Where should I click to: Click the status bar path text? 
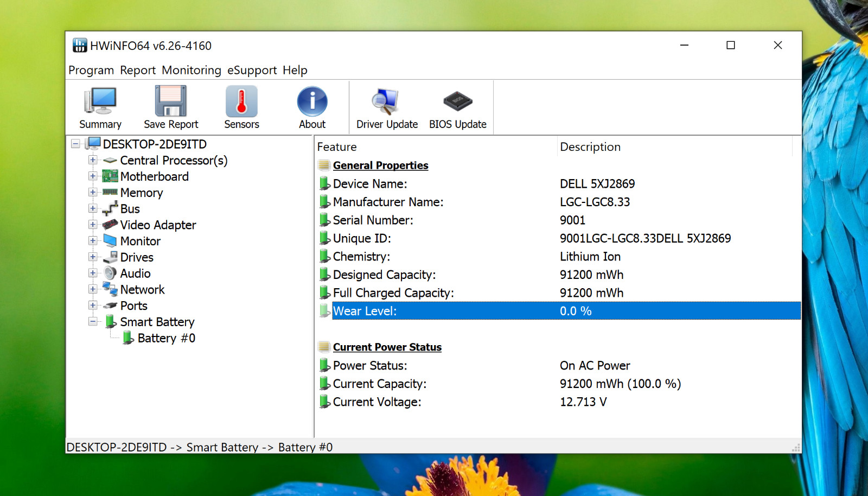point(199,447)
